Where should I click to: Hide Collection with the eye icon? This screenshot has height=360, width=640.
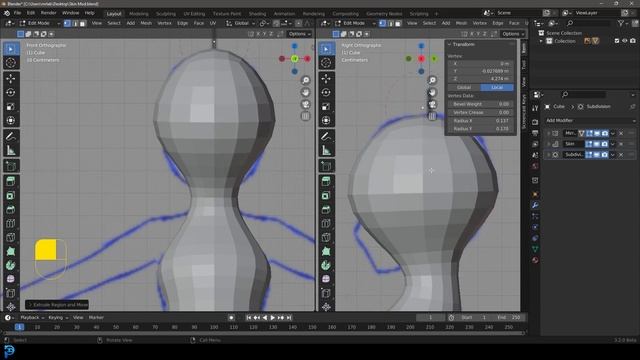point(624,41)
